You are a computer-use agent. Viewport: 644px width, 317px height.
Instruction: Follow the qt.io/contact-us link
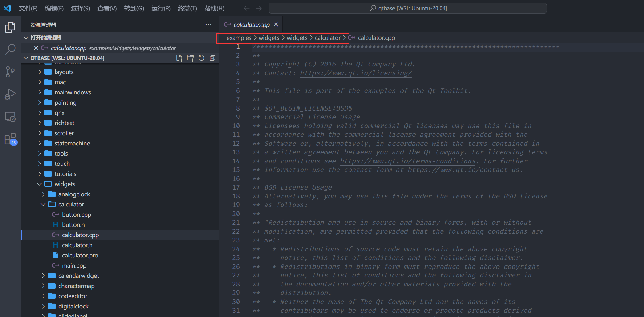click(x=464, y=170)
